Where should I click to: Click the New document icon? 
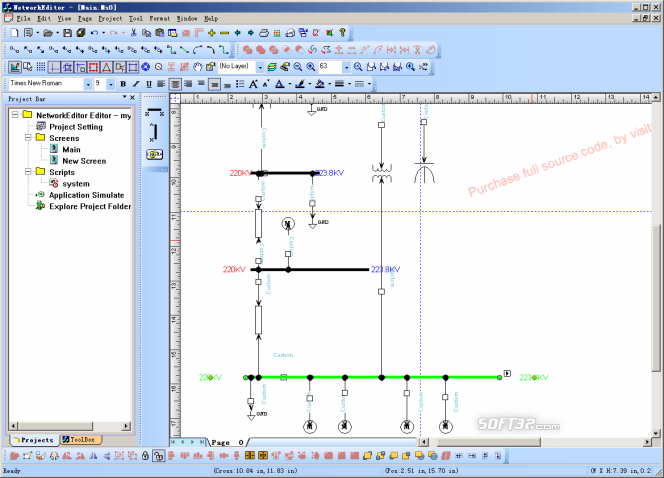point(14,33)
